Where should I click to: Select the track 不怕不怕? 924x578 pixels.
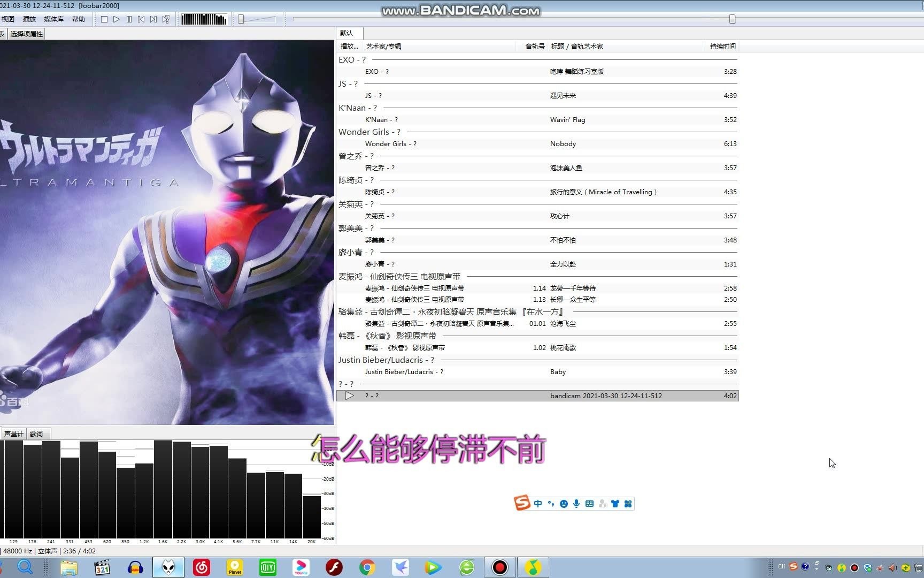[x=537, y=240]
